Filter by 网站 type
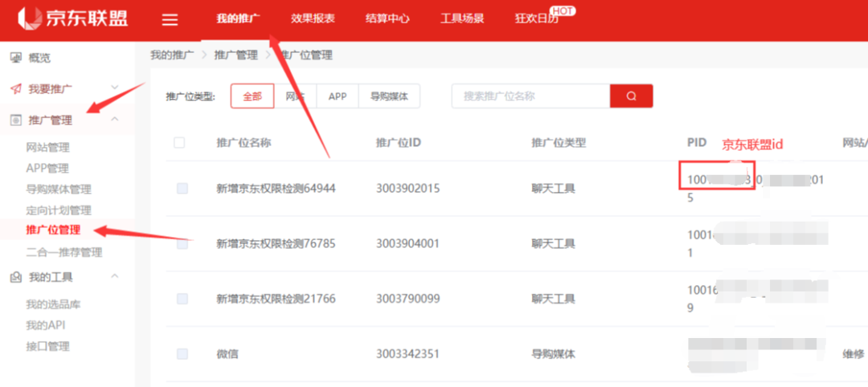The width and height of the screenshot is (868, 387). coord(296,96)
